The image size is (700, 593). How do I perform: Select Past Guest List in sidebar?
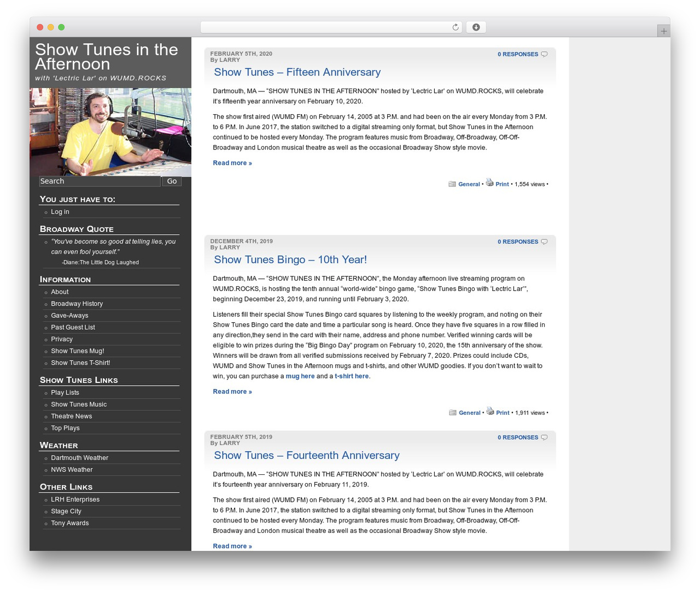click(73, 327)
